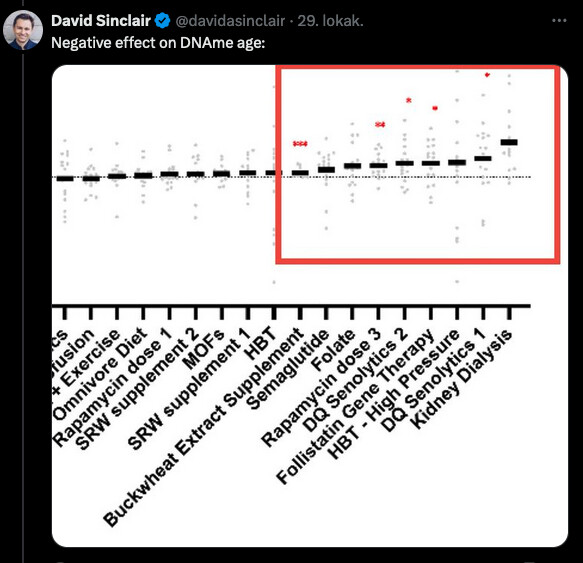583x563 pixels.
Task: Click the Buckwheat Extract Supplement label
Action: [204, 427]
